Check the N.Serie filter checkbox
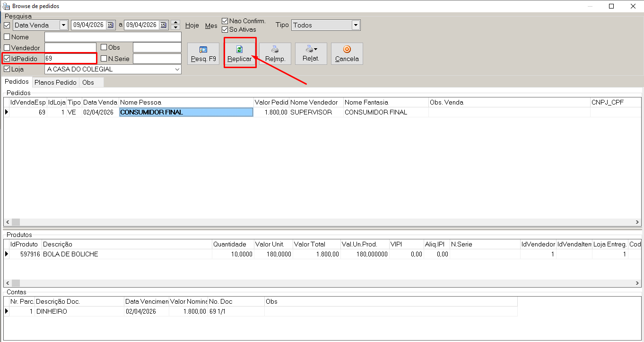The image size is (644, 342). (x=104, y=59)
